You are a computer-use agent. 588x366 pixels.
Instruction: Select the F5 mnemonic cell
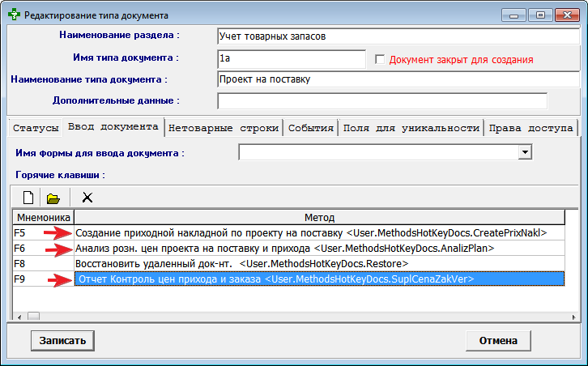[x=44, y=233]
